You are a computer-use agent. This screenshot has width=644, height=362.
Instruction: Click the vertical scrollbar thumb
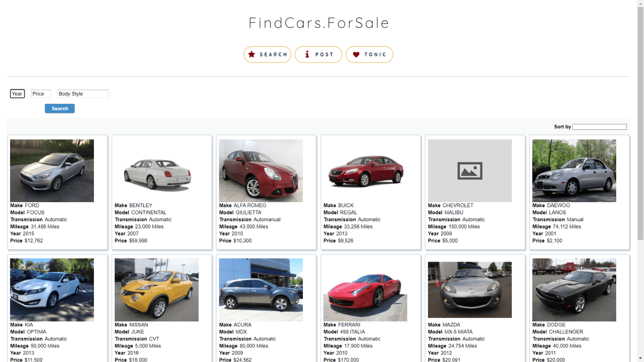tap(640, 123)
